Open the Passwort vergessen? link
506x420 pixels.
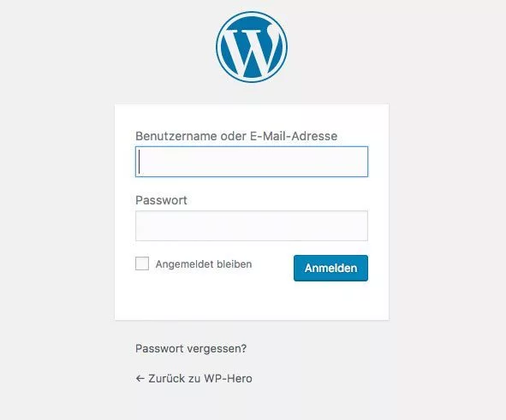tap(191, 348)
